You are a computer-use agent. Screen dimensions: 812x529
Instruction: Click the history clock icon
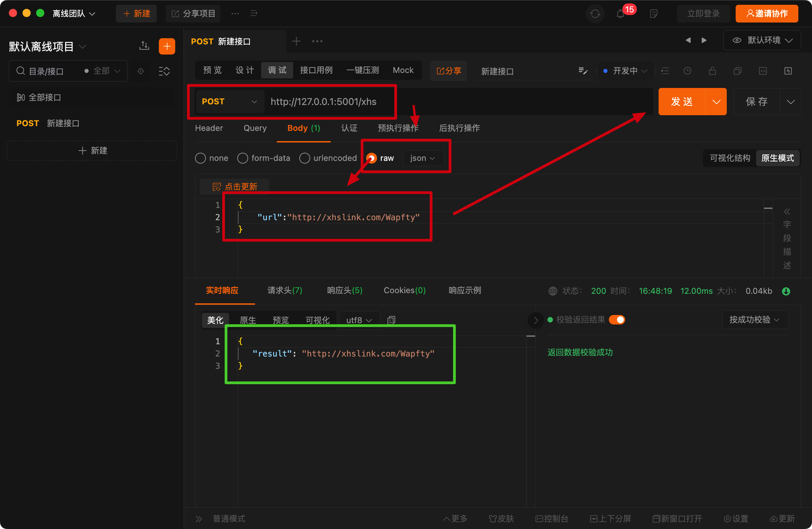pyautogui.click(x=688, y=71)
